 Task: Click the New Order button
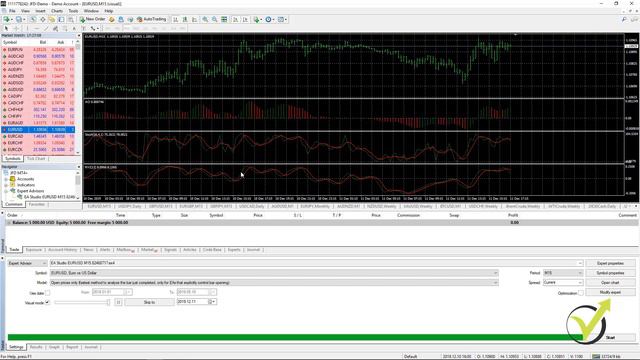pos(93,19)
